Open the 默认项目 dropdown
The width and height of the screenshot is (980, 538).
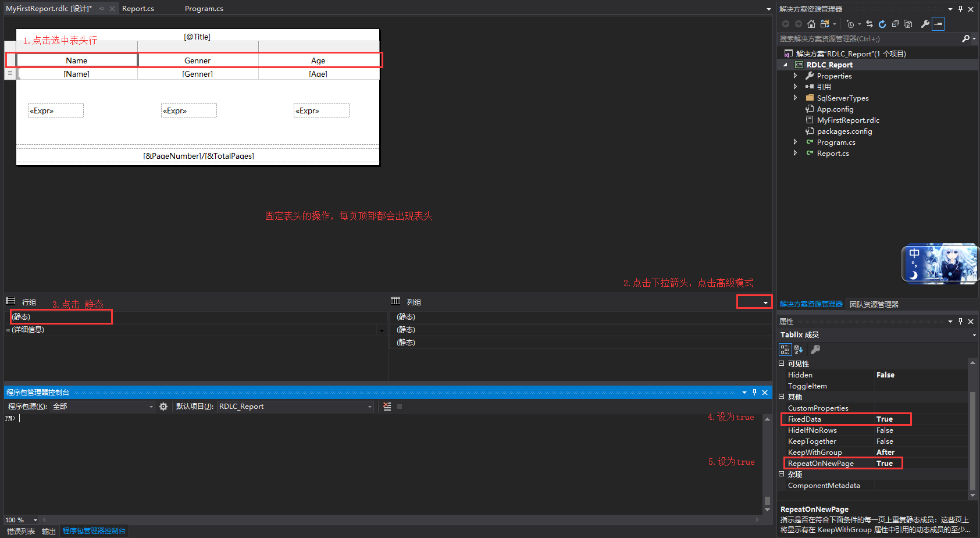(370, 406)
